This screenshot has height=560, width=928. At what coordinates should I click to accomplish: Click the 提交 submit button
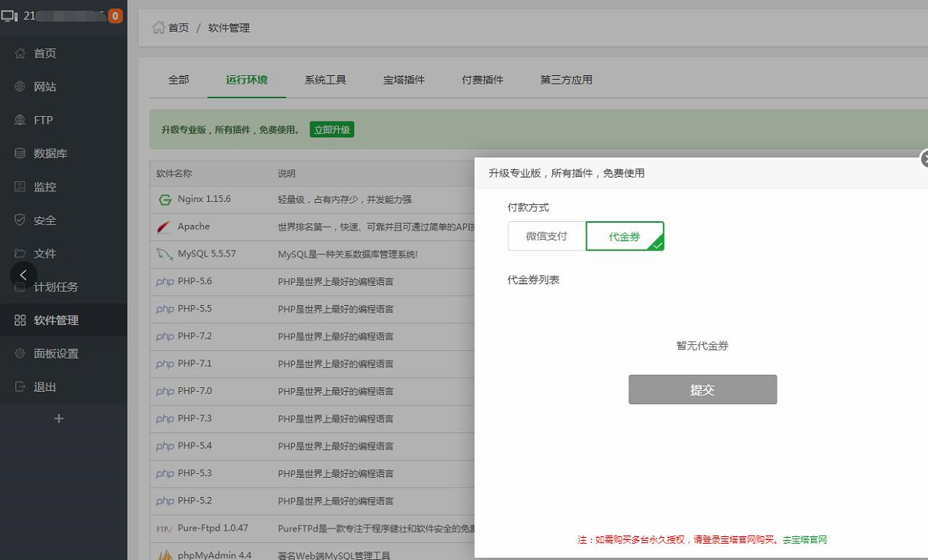coord(703,389)
